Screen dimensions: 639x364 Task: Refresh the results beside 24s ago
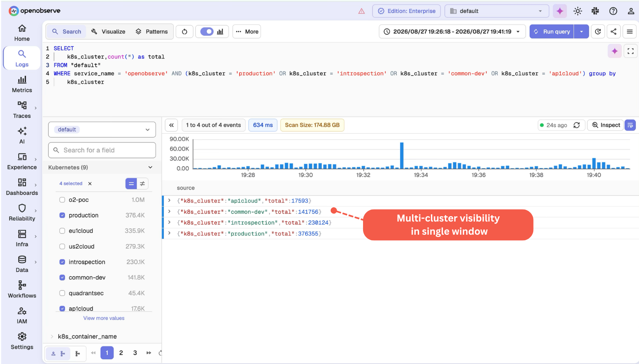577,125
